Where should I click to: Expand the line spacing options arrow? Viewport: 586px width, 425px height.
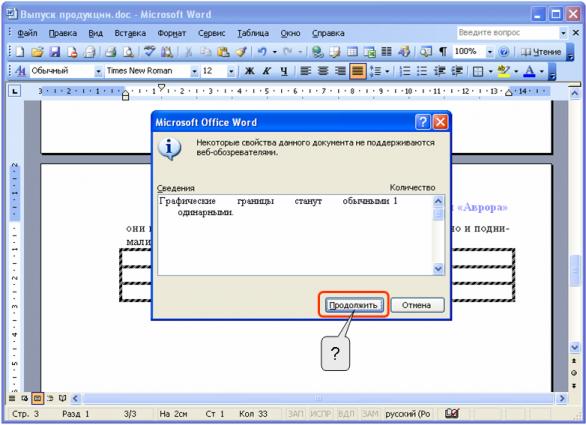tap(387, 71)
